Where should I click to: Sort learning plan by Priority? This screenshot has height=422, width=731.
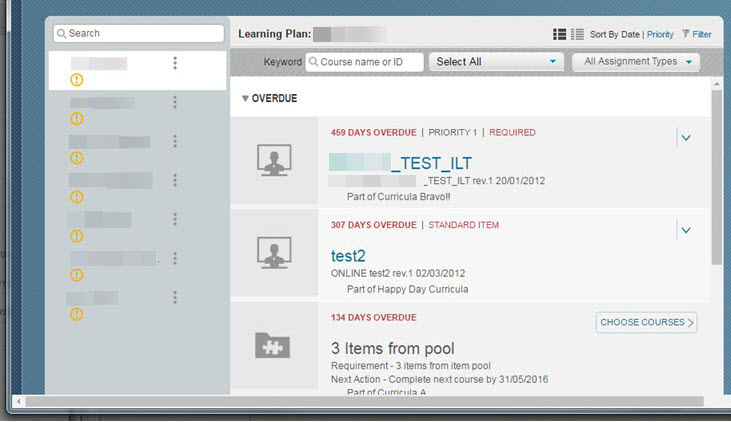point(660,35)
